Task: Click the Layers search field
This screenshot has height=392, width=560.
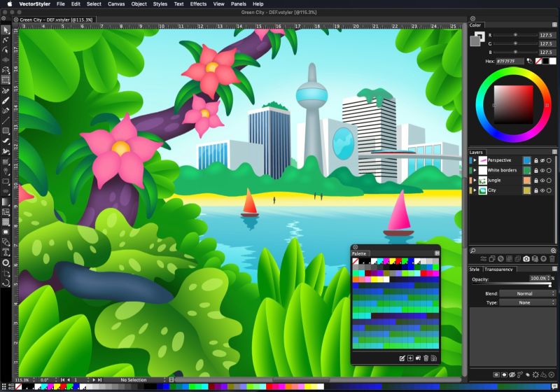Action: [513, 251]
